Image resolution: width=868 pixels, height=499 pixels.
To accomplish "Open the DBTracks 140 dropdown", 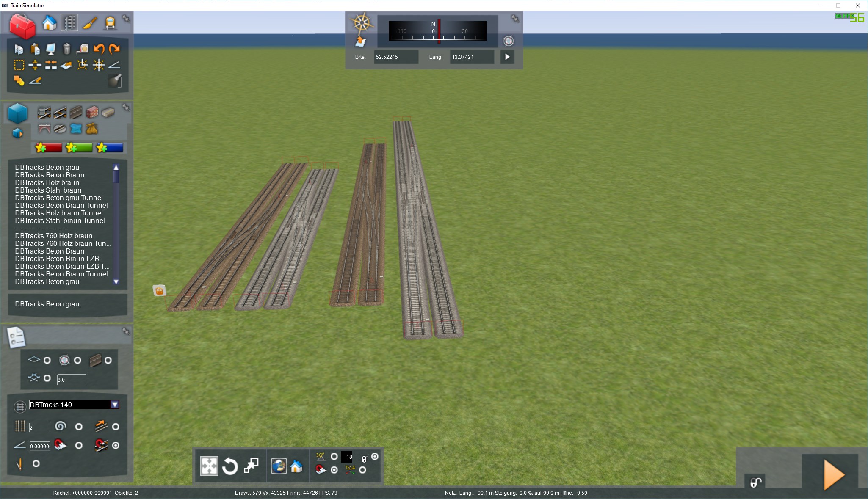I will coord(115,405).
